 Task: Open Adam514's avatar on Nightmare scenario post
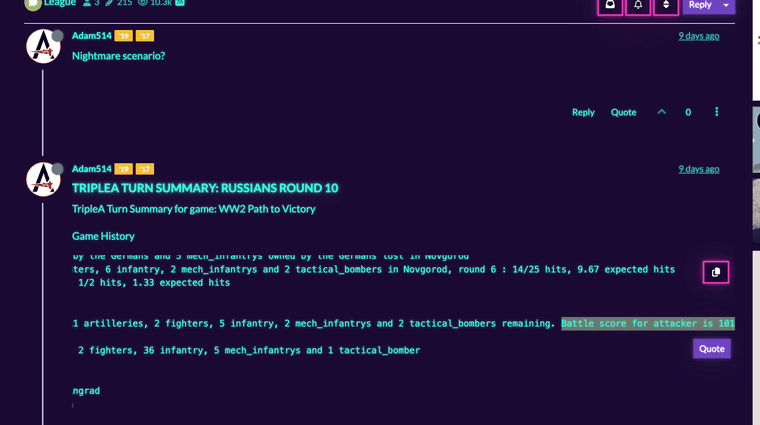tap(43, 46)
